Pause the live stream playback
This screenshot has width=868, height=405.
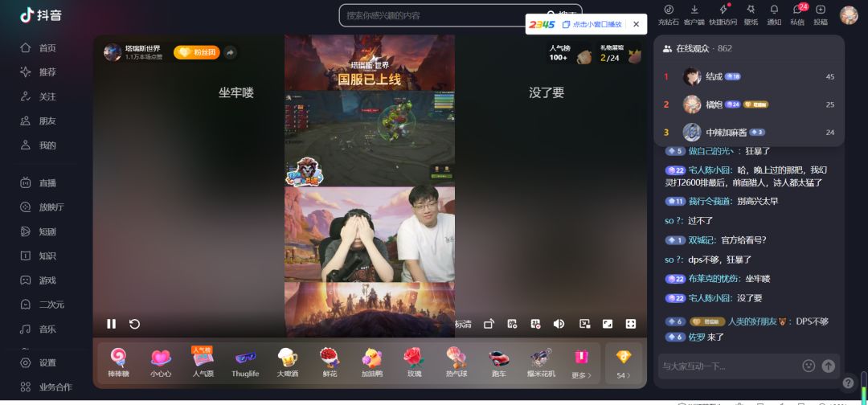tap(111, 324)
